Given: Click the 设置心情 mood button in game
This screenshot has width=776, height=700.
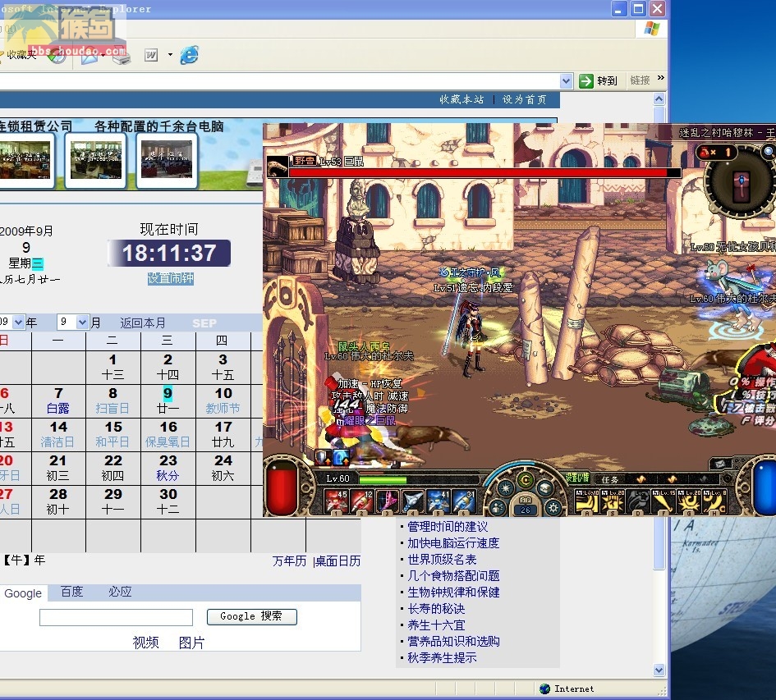Looking at the screenshot, I should coord(577,478).
